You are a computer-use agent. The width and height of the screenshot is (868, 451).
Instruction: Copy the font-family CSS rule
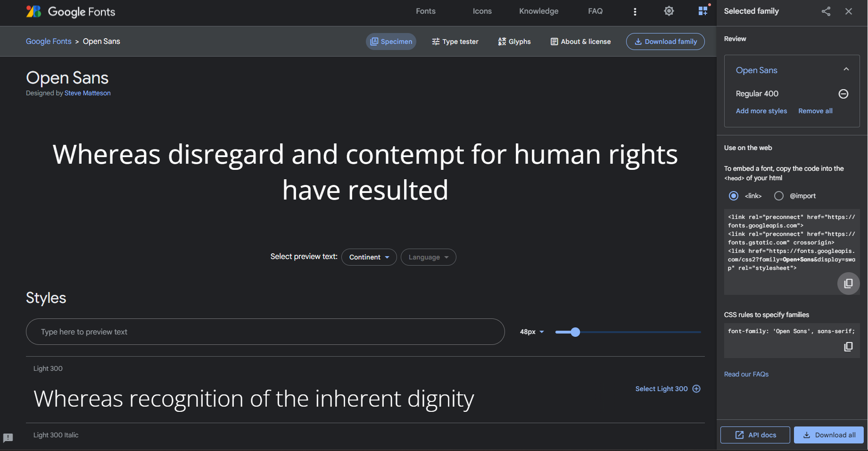click(x=848, y=347)
